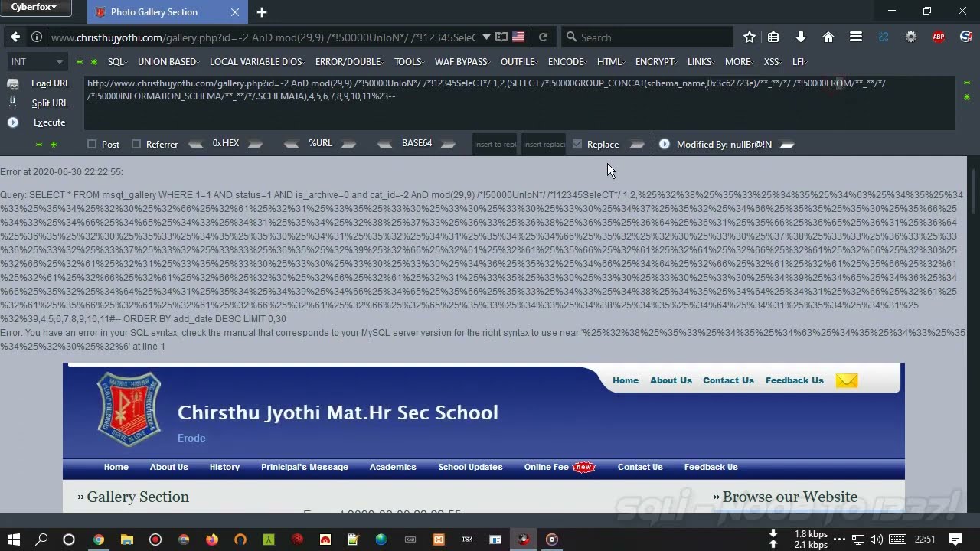Click left arrow before BASE64
The height and width of the screenshot is (551, 980).
tap(387, 144)
